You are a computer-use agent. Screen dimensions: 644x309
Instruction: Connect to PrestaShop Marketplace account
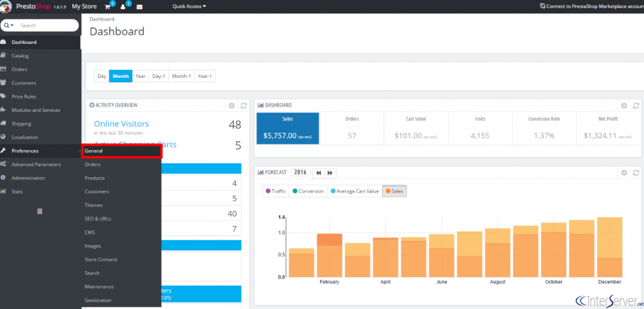click(592, 6)
